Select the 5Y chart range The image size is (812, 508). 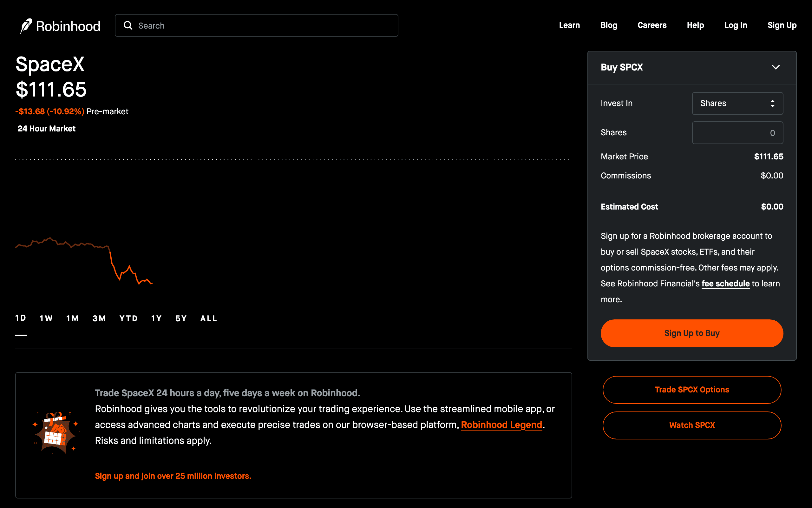click(181, 318)
